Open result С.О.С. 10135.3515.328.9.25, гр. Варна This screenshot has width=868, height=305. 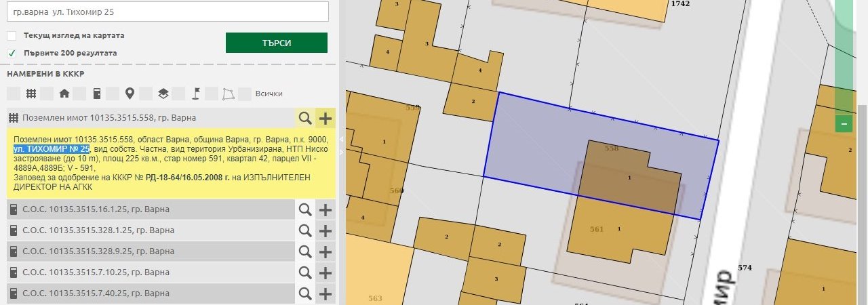click(98, 251)
